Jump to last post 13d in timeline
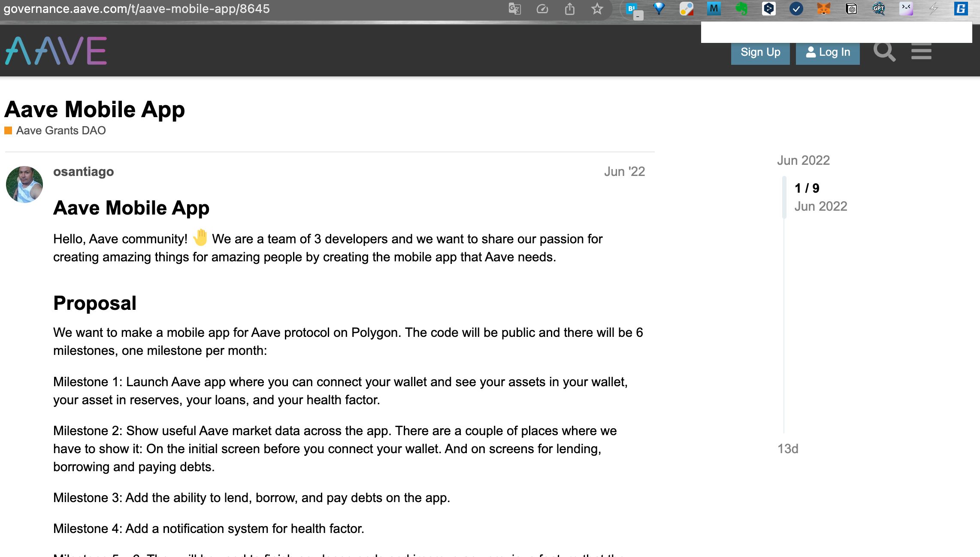The image size is (980, 557). point(788,449)
